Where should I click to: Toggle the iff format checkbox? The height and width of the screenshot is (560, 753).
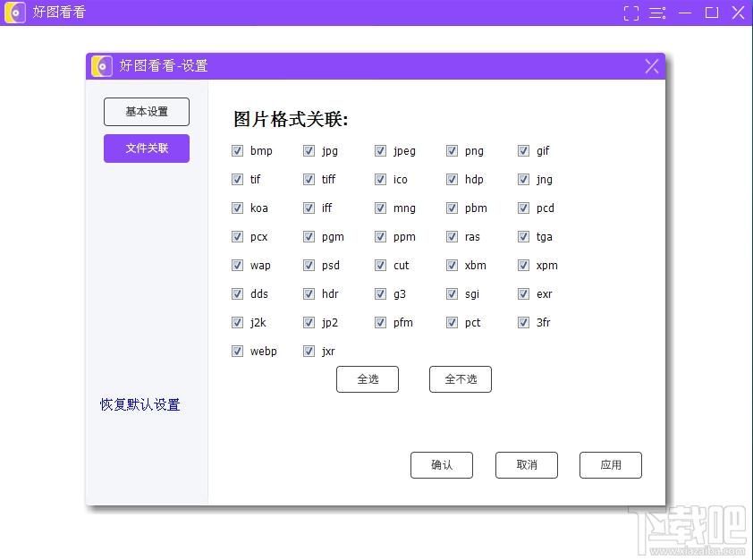309,208
